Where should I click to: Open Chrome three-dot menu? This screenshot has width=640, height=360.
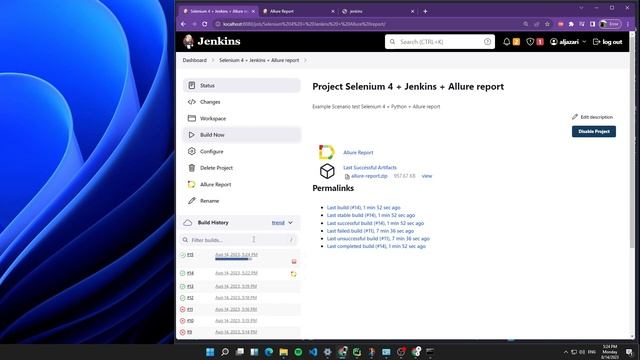pyautogui.click(x=628, y=24)
